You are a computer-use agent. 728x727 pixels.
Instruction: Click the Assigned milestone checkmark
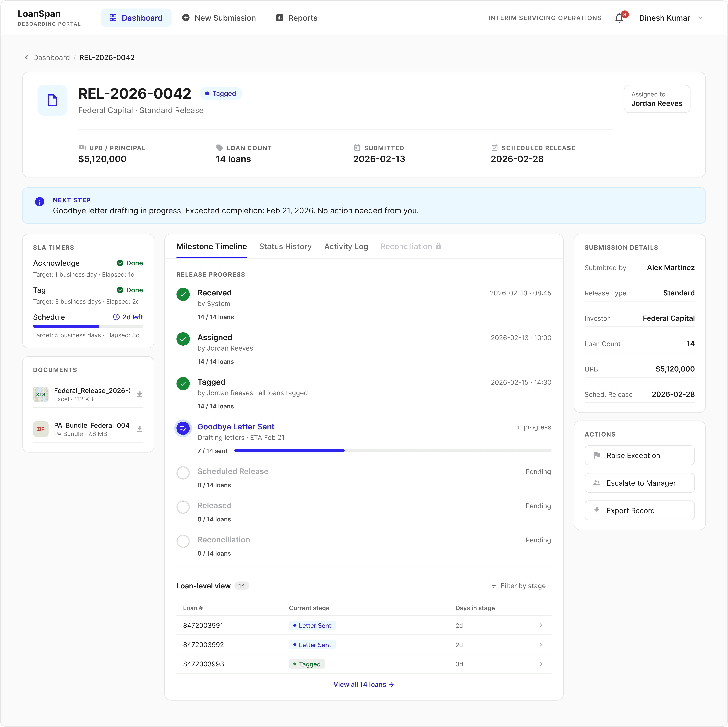183,339
